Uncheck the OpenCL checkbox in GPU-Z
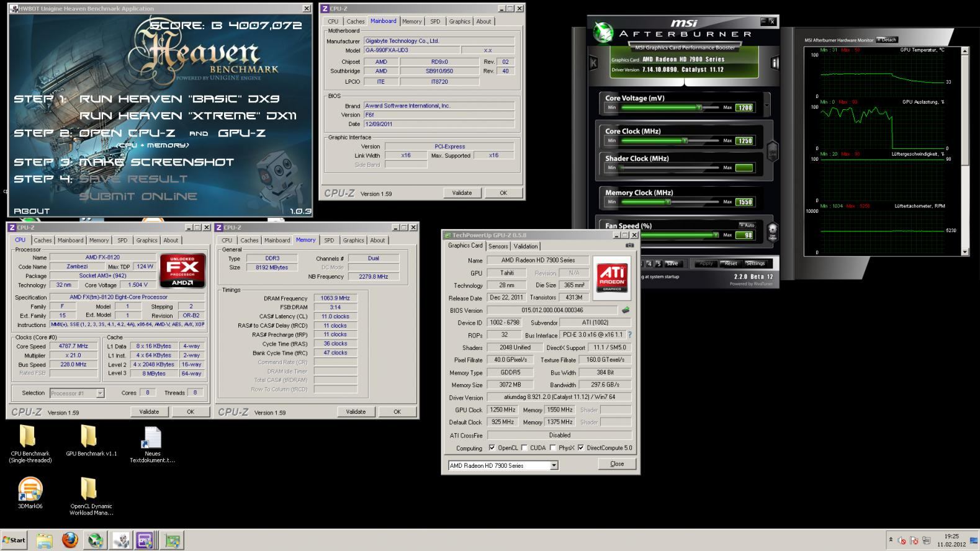Screen dimensions: 980x551 pyautogui.click(x=492, y=448)
